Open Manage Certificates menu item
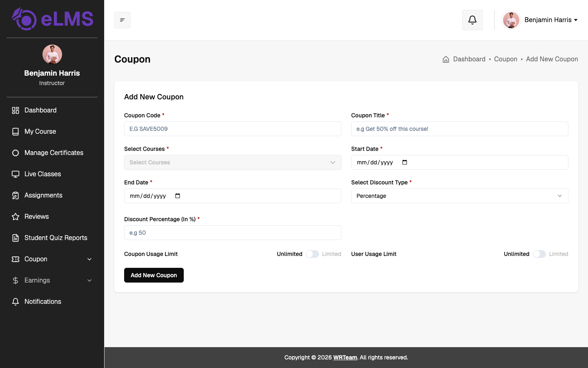The height and width of the screenshot is (368, 588). click(52, 153)
